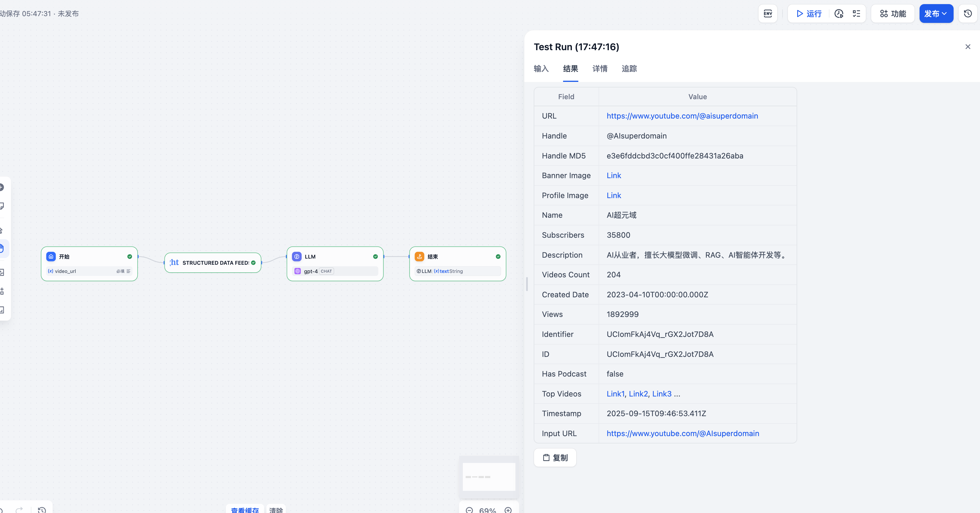Click the Test Run (17:47:16) title
This screenshot has height=513, width=980.
click(576, 47)
